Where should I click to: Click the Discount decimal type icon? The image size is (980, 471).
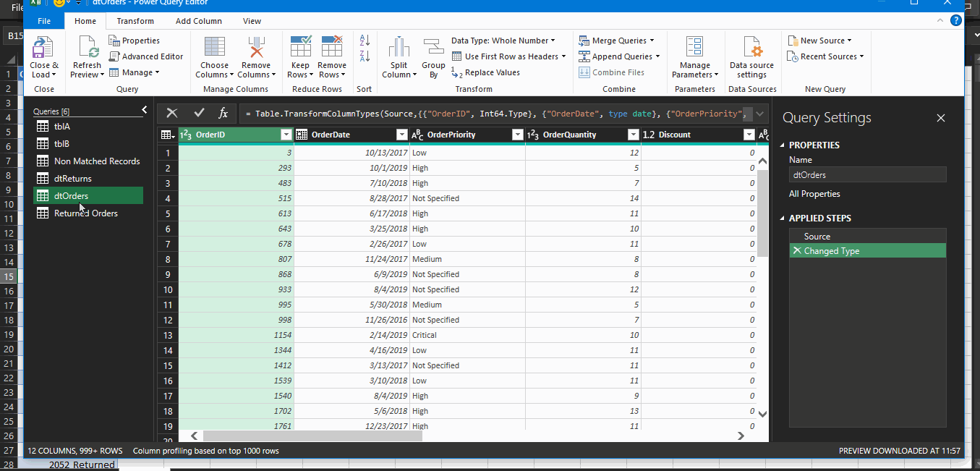tap(649, 135)
